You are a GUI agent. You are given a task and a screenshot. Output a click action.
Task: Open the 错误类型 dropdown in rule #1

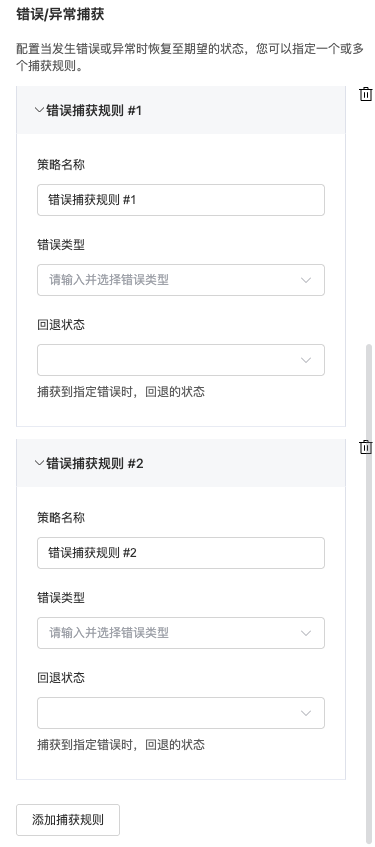click(181, 280)
